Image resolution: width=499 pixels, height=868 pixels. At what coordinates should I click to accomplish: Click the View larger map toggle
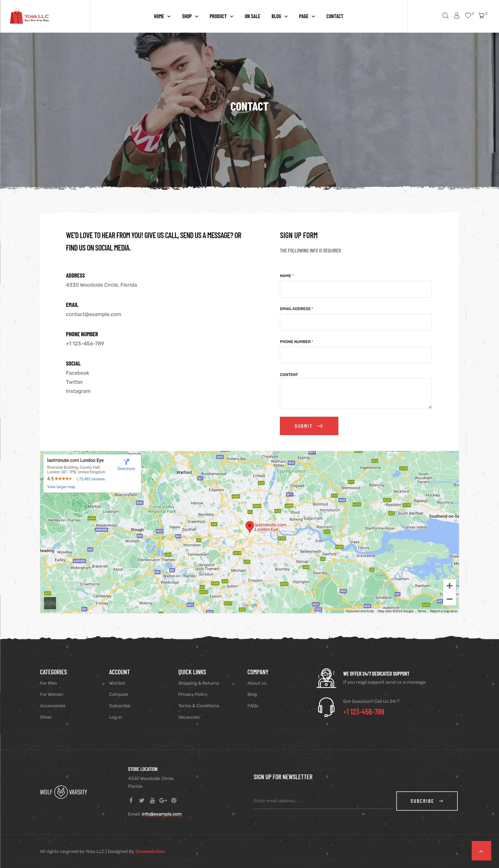[60, 487]
